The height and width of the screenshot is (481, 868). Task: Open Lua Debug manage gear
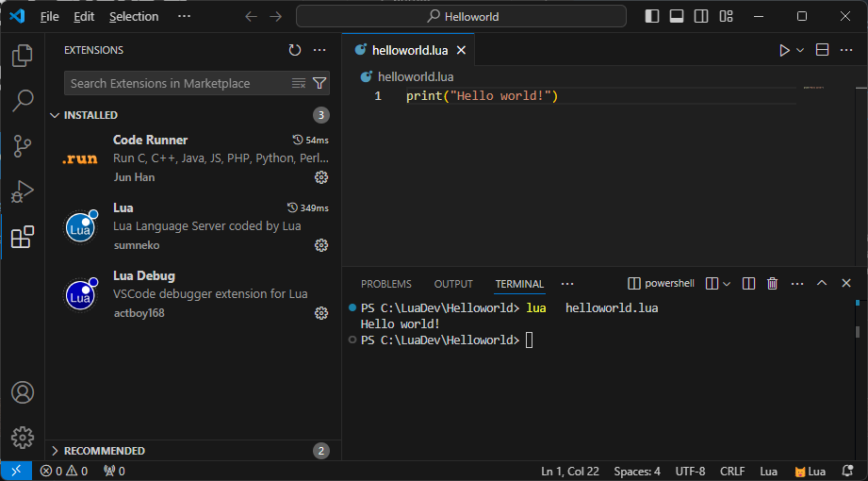click(x=321, y=313)
